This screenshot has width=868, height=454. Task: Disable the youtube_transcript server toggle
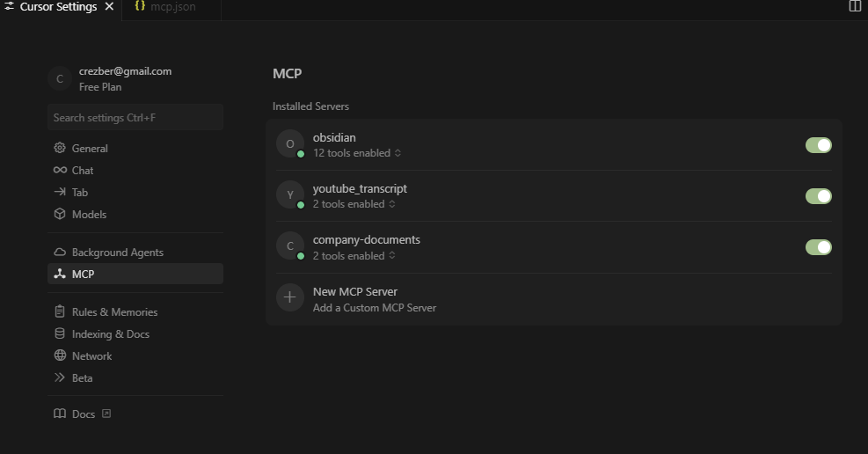818,196
